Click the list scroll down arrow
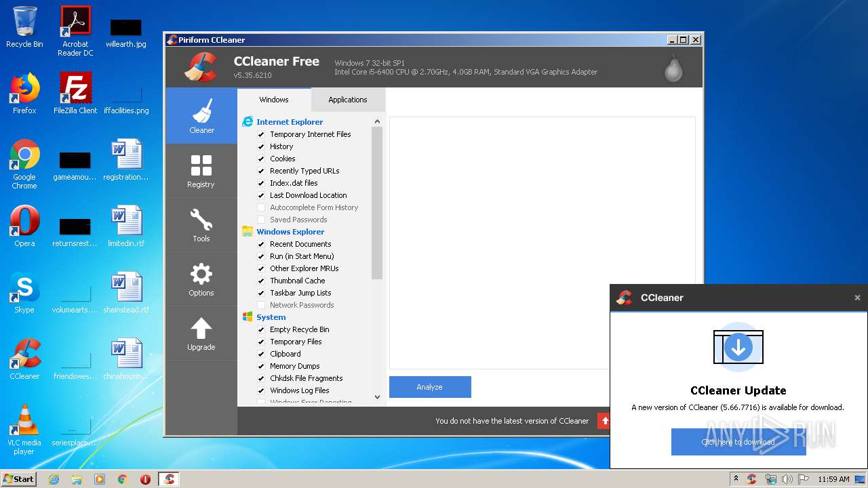 pos(377,397)
